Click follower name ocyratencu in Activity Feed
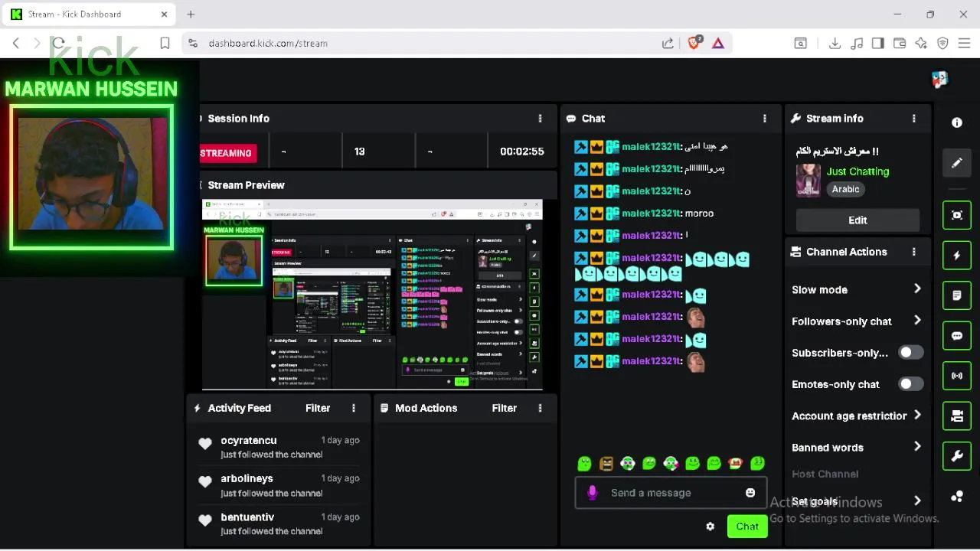Screen dimensions: 980x551 (249, 440)
